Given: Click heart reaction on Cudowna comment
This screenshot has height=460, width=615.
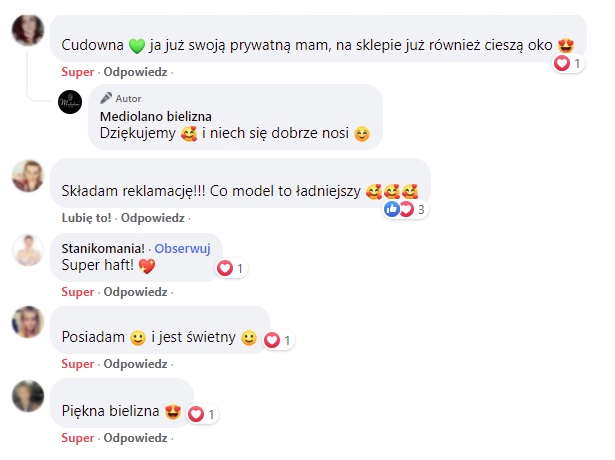Looking at the screenshot, I should [562, 63].
